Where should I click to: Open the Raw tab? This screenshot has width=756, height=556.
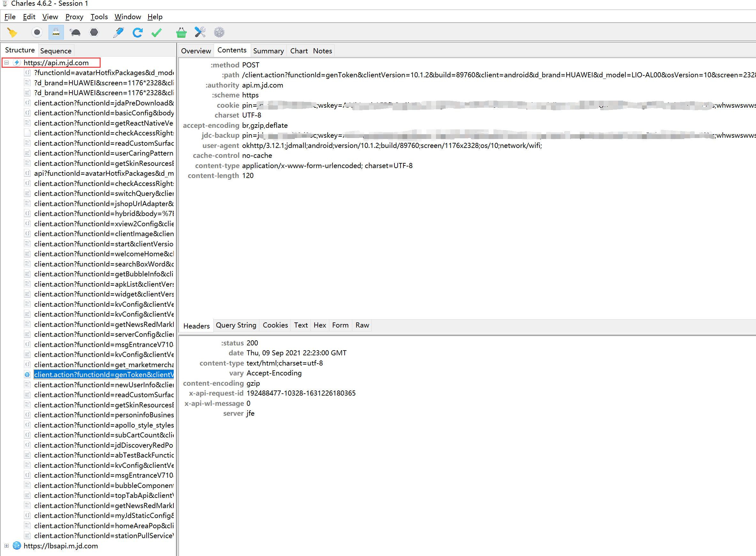[x=362, y=325]
